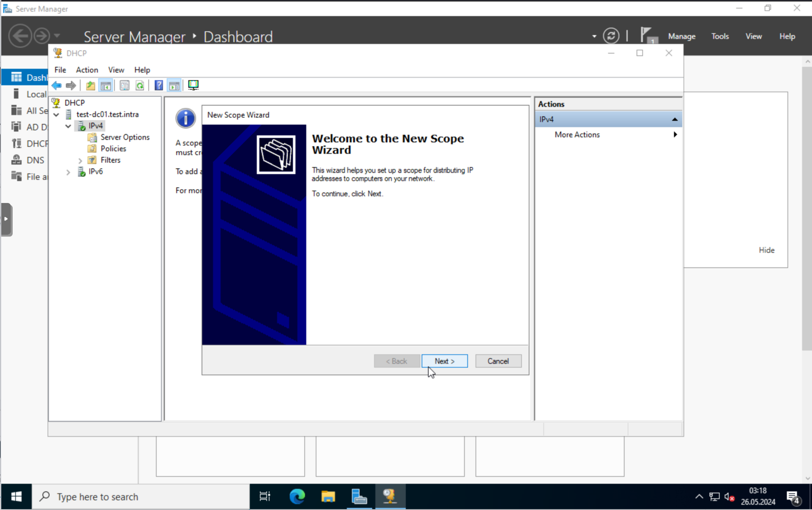Click the Server Manager refresh icon
The image size is (812, 510).
tap(611, 36)
